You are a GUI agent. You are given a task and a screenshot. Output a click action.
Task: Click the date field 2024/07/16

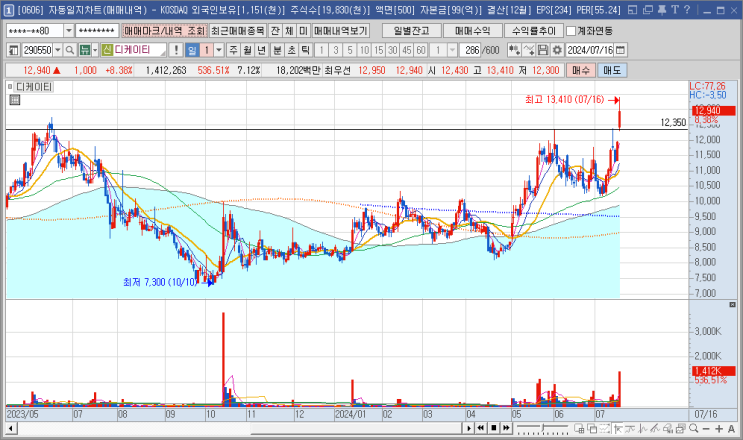pyautogui.click(x=590, y=50)
